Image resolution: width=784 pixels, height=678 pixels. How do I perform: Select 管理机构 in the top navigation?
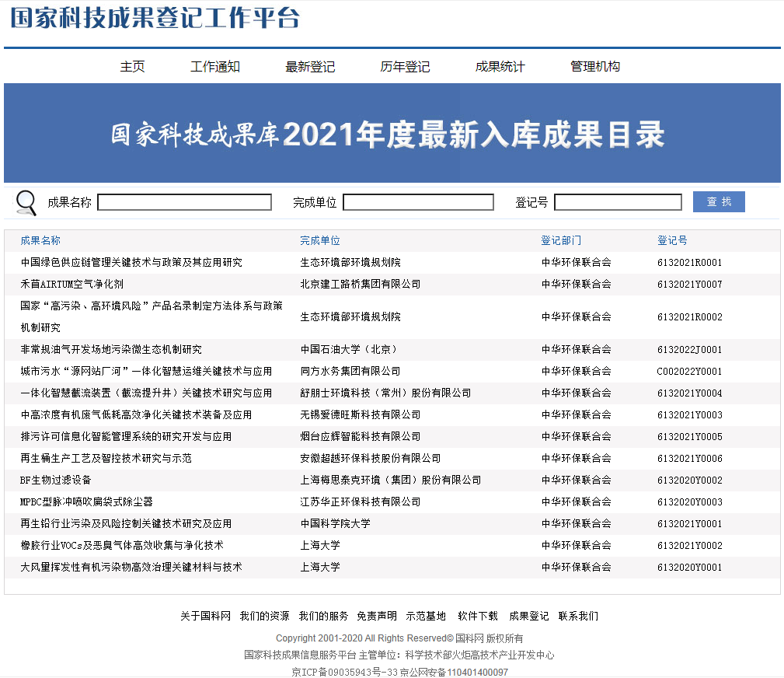[x=594, y=67]
